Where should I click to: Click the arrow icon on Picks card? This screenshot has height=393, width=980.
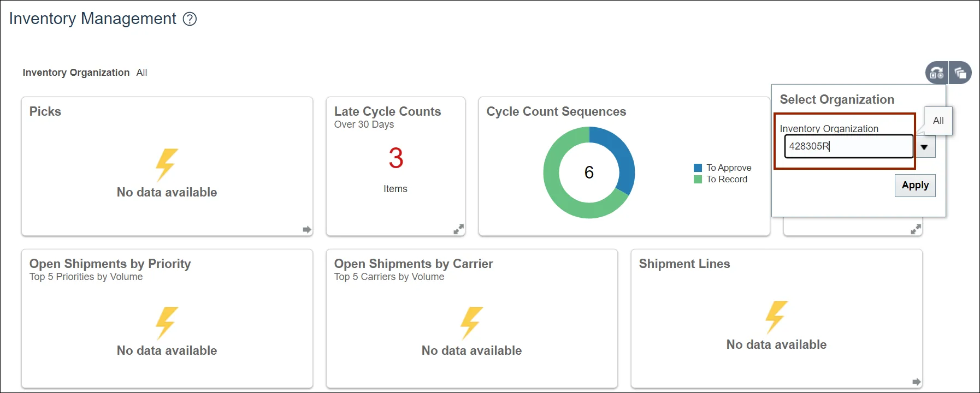tap(307, 230)
